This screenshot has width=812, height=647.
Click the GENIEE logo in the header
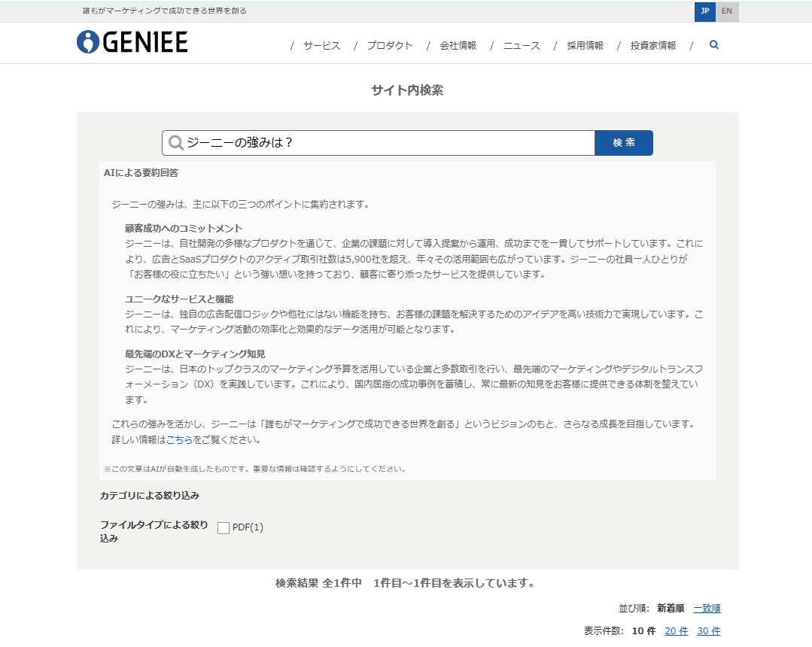point(132,42)
